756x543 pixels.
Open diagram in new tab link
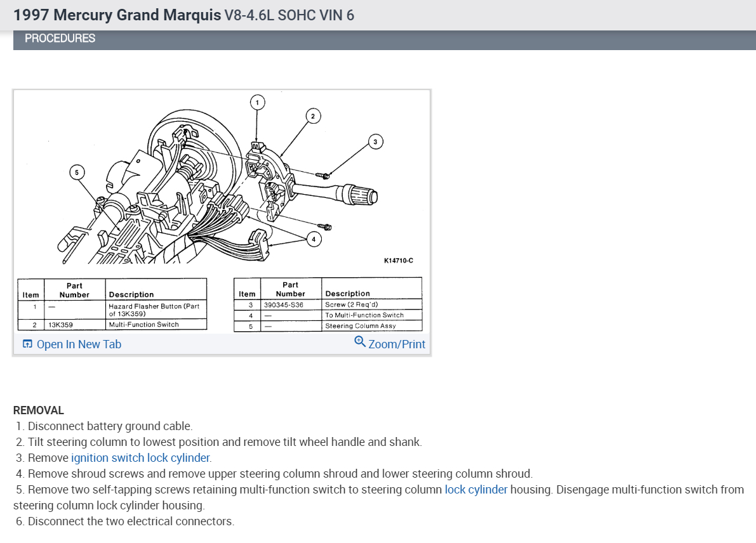[x=79, y=344]
